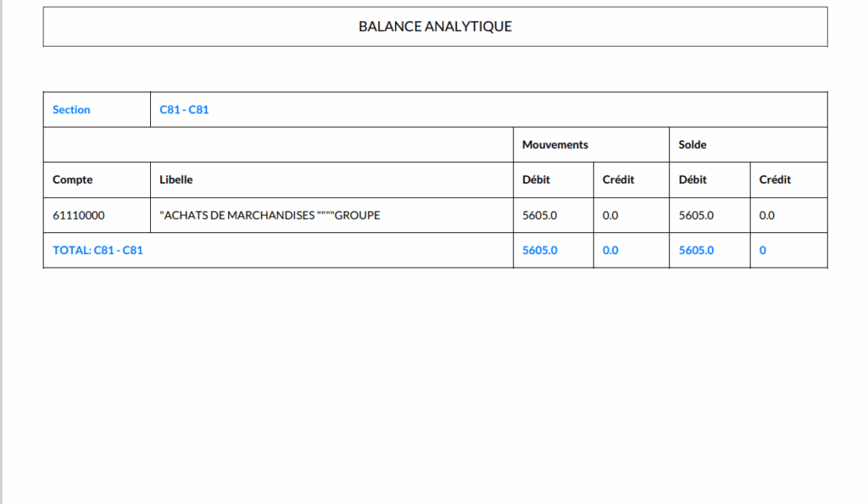
Task: Click the blue total Mouvements Débit 5605.0
Action: point(540,251)
